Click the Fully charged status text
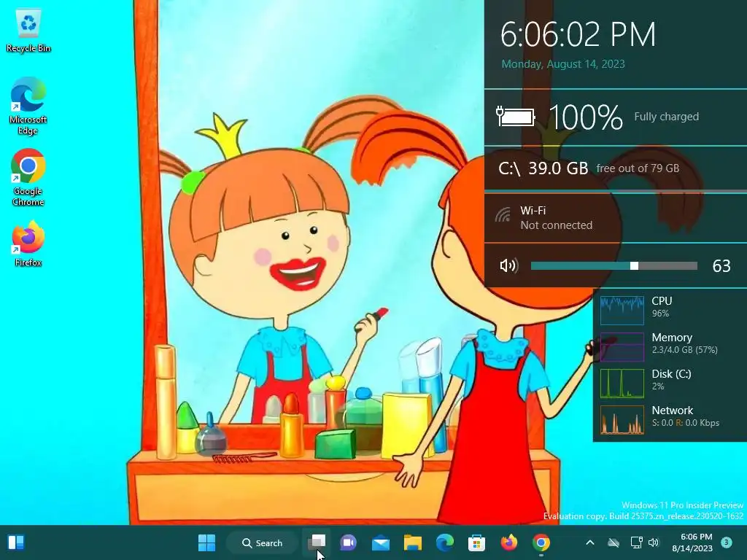 pos(667,117)
